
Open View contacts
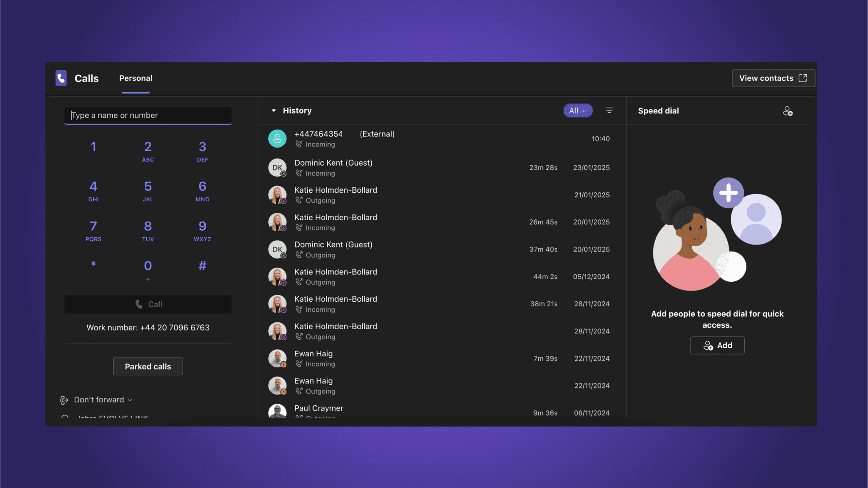773,78
